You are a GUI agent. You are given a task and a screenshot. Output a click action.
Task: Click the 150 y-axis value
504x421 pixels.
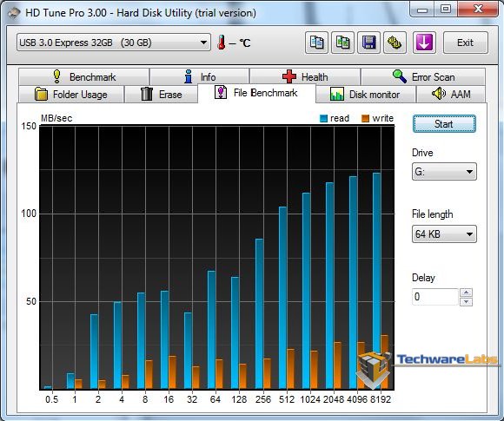pos(29,126)
